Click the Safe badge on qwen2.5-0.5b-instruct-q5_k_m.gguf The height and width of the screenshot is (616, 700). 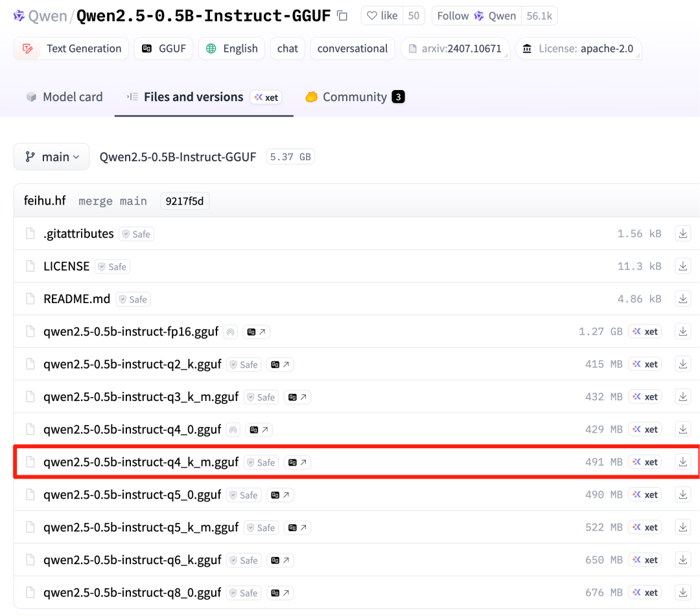pyautogui.click(x=261, y=527)
